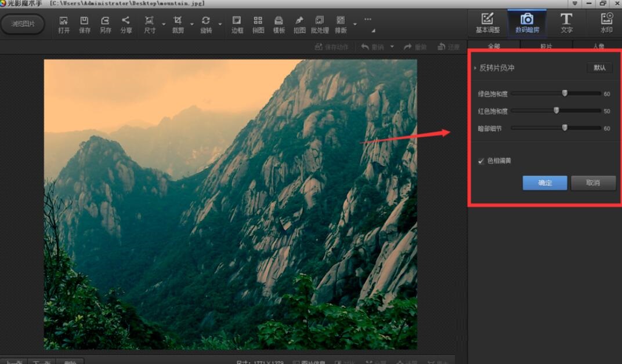The width and height of the screenshot is (622, 364).
Task: Switch to the 数码暗房 digital darkroom tab
Action: [527, 23]
